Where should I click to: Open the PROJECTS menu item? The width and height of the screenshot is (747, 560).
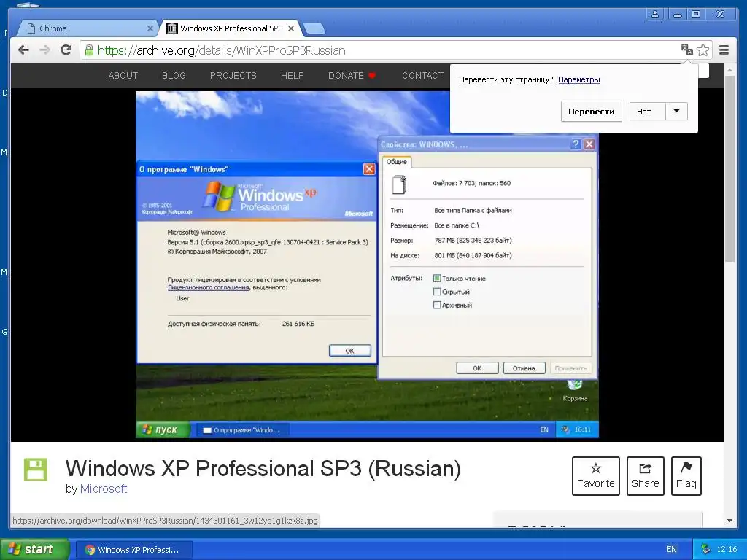233,76
